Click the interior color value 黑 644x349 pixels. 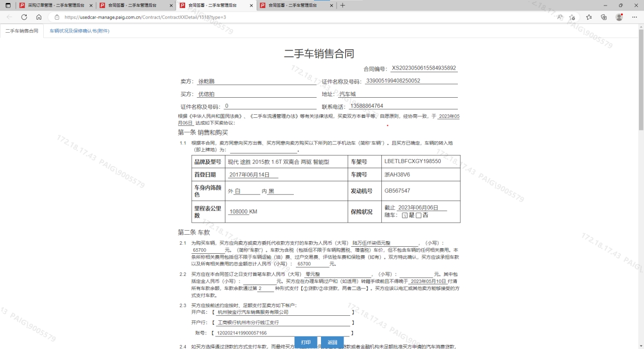coord(271,191)
